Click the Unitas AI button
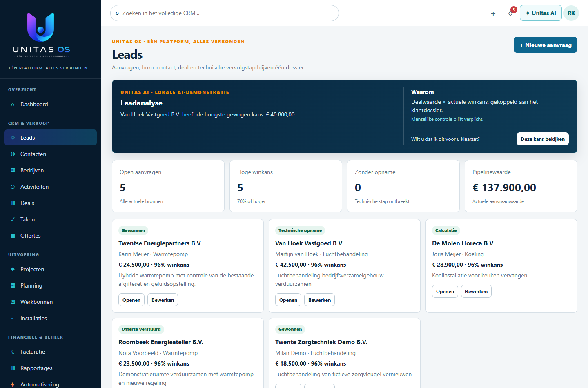Image resolution: width=588 pixels, height=388 pixels. pos(541,13)
